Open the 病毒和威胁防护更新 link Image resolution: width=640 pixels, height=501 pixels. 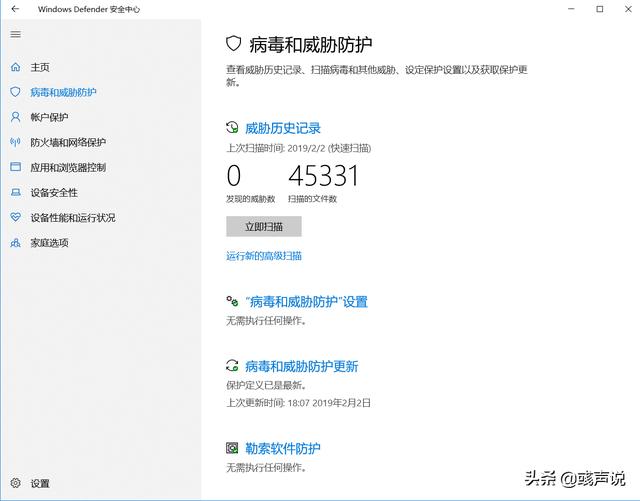pos(301,366)
